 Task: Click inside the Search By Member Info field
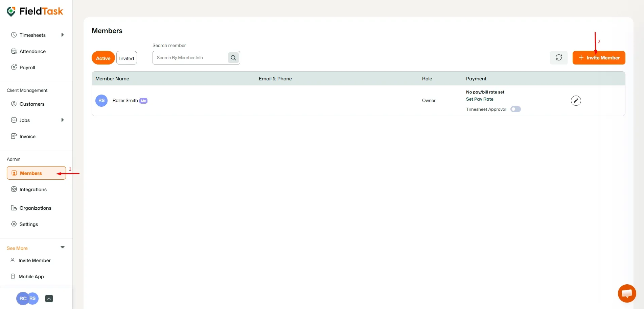tap(189, 58)
